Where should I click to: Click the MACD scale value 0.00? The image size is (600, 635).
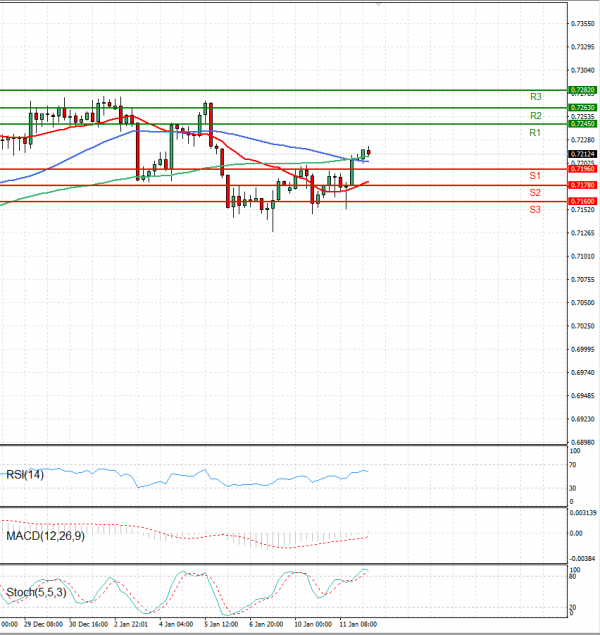pos(576,534)
